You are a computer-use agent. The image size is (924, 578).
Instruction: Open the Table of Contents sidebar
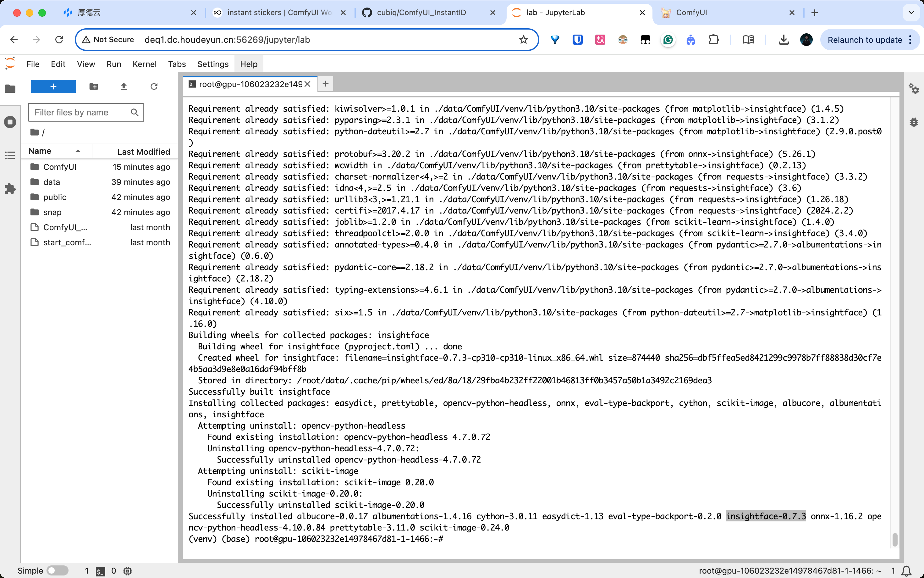pos(10,155)
